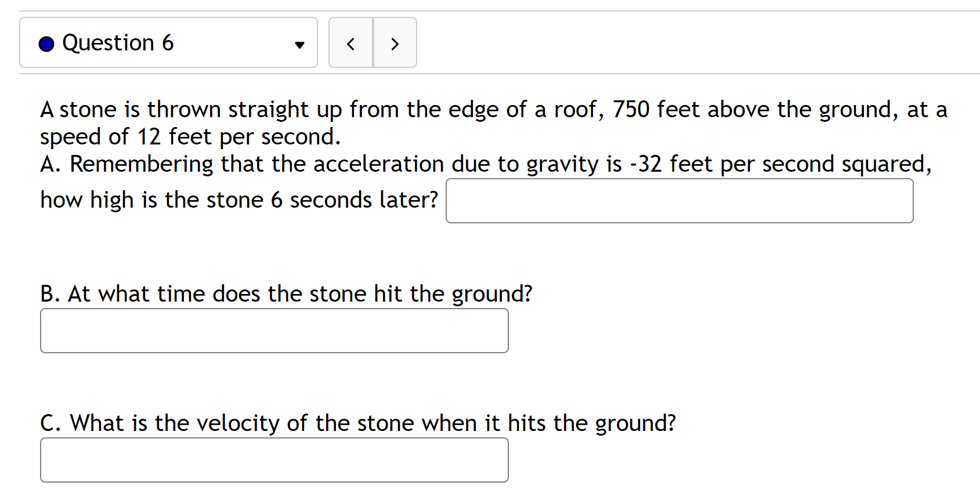Open the question picker disclosure triangle

pyautogui.click(x=299, y=44)
